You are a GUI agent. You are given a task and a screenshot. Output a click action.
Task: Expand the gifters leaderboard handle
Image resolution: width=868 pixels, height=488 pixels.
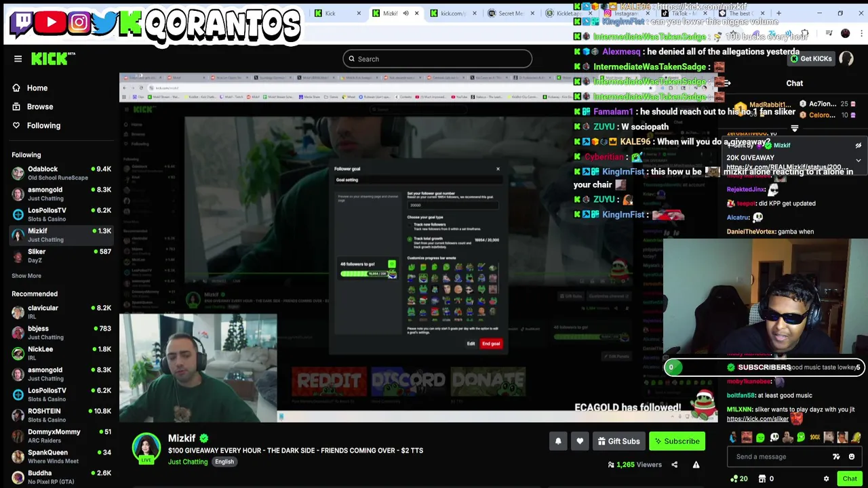point(794,127)
